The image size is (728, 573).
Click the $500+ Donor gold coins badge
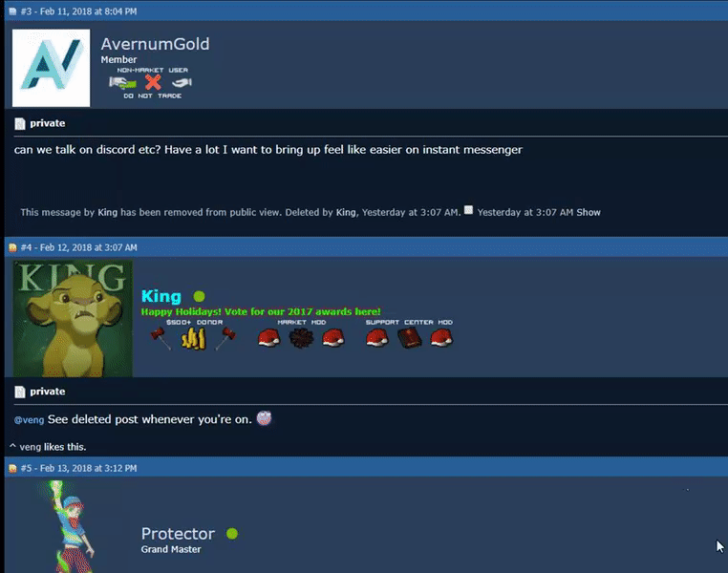(x=194, y=338)
